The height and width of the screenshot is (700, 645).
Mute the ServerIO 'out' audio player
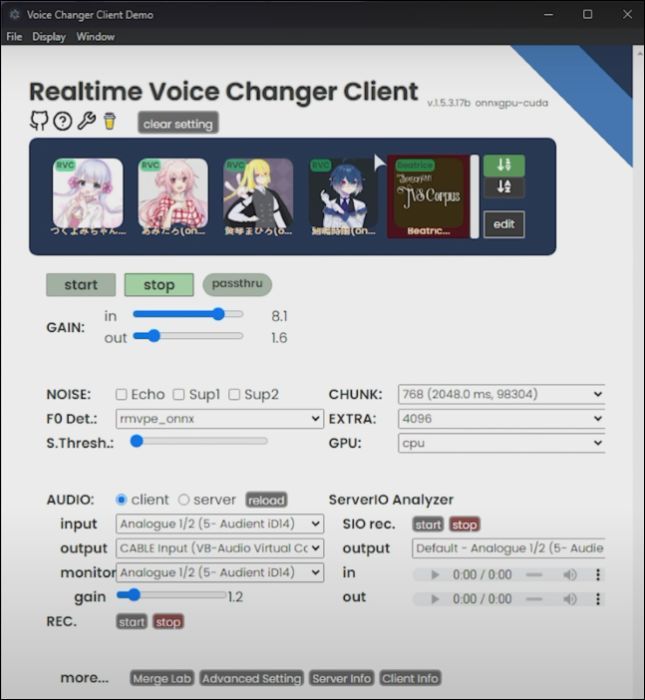pyautogui.click(x=569, y=599)
